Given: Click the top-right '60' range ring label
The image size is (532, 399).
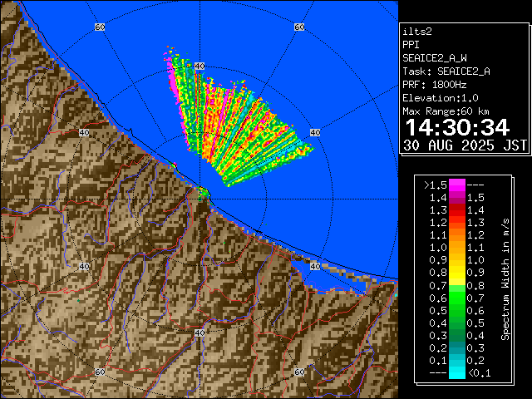Looking at the screenshot, I should (299, 27).
